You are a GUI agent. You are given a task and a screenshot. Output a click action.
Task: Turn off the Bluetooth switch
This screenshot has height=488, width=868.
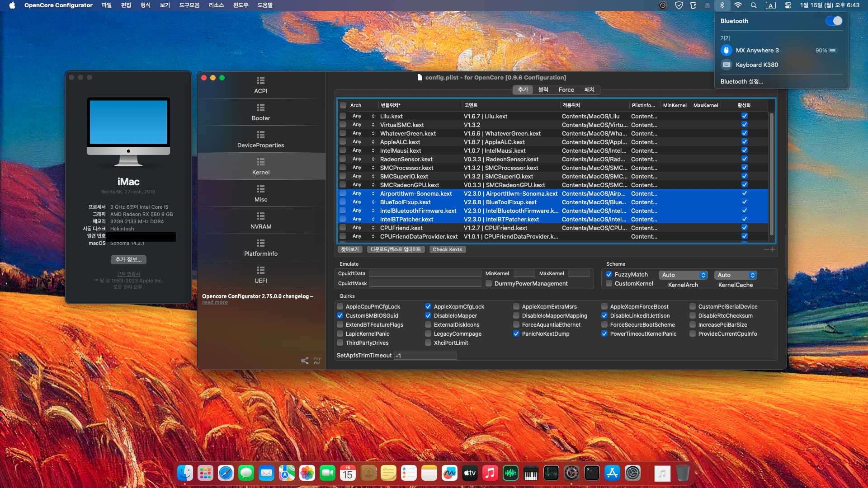click(834, 21)
